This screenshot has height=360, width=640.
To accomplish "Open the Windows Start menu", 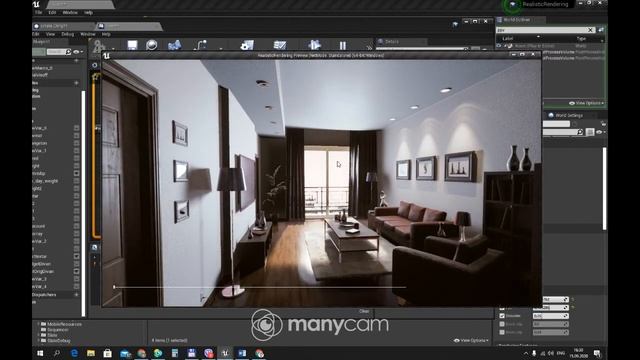I will pos(40,353).
